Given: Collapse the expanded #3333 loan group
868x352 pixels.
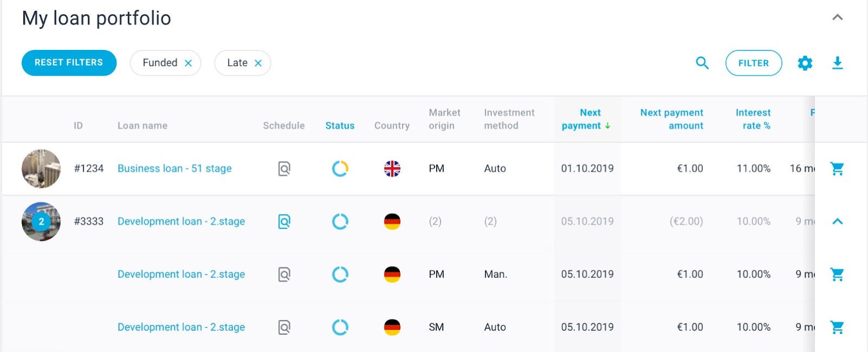Looking at the screenshot, I should coord(838,222).
